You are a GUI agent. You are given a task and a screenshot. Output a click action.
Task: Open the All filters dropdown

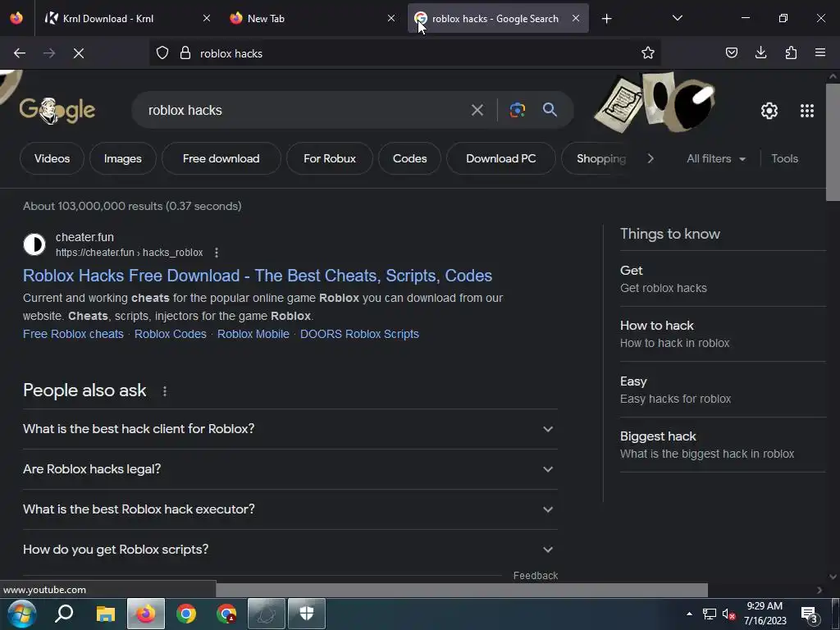point(715,158)
